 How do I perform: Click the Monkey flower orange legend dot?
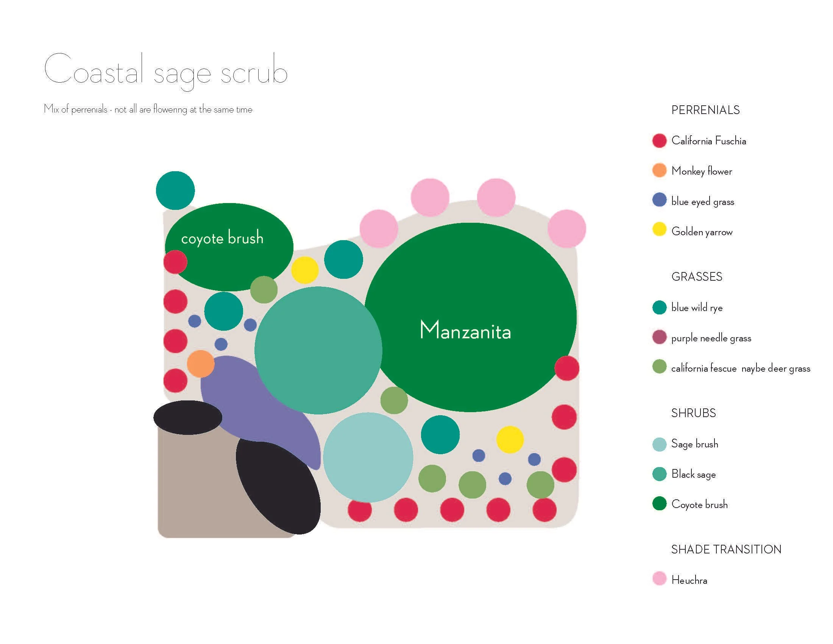coord(659,170)
